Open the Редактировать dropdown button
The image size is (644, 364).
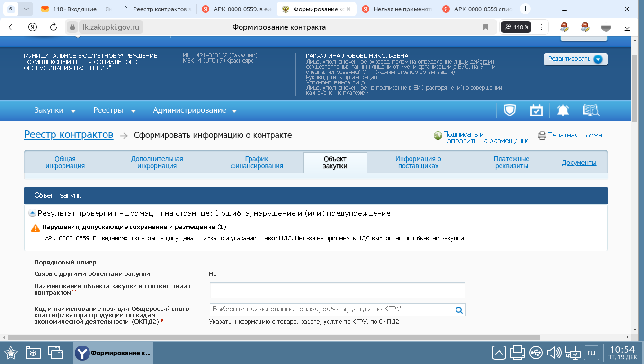(575, 59)
